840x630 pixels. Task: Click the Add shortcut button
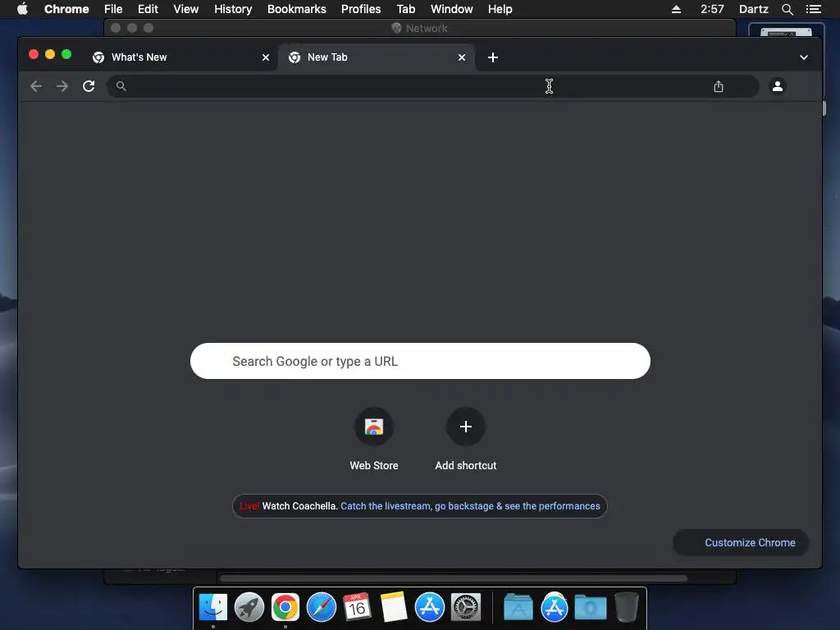point(466,440)
